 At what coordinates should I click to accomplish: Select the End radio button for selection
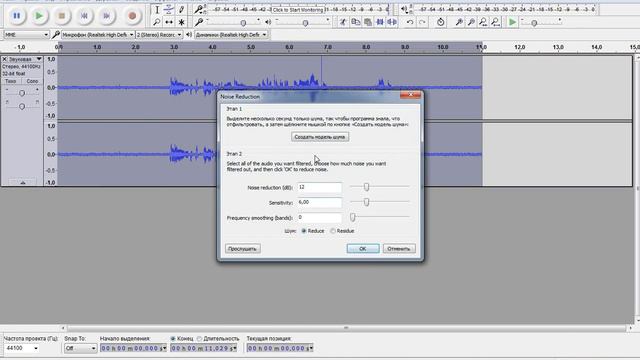(173, 338)
